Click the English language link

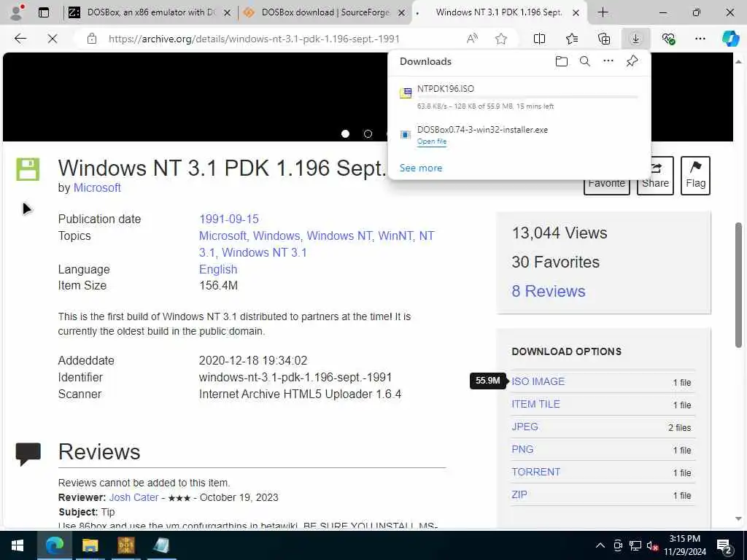coord(218,270)
